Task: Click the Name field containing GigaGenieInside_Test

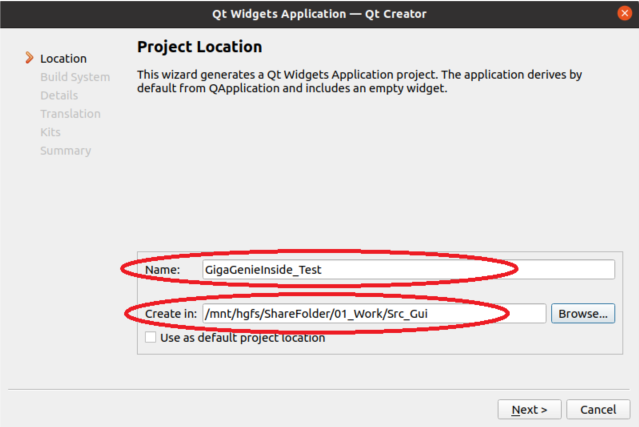Action: coord(408,269)
